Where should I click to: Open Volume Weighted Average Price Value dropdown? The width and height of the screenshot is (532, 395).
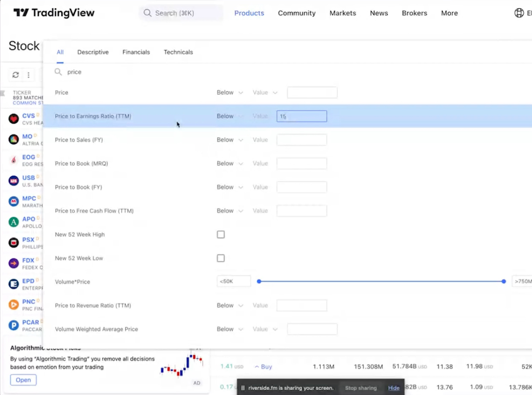click(265, 329)
